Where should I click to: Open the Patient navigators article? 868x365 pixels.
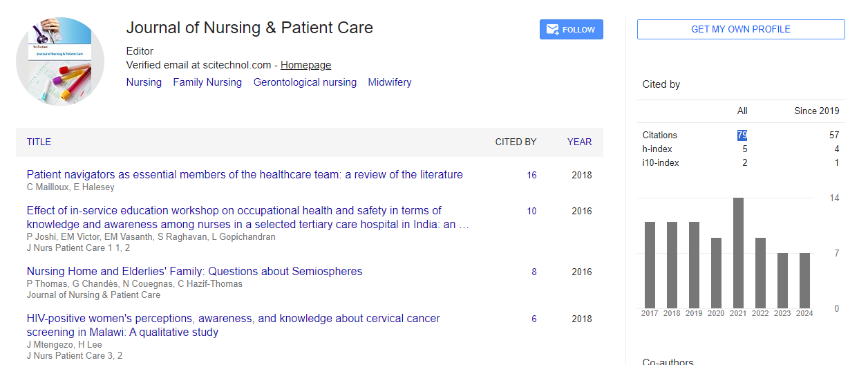click(245, 175)
